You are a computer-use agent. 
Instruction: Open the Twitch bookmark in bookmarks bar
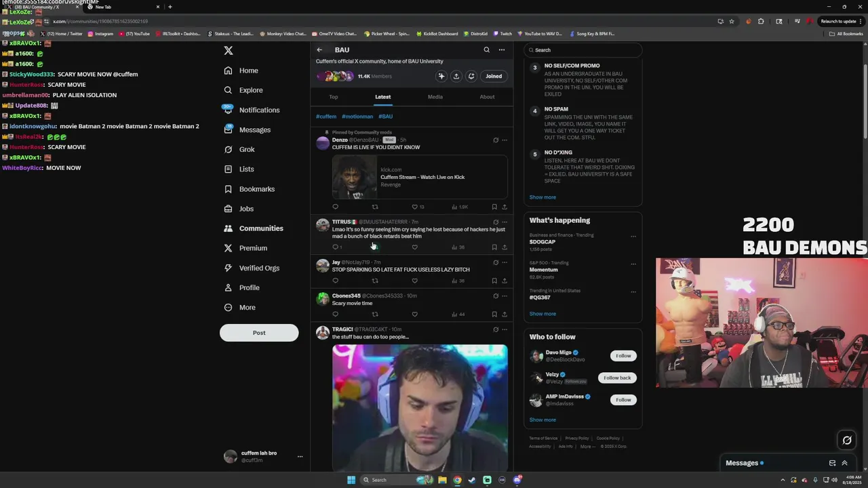click(502, 33)
